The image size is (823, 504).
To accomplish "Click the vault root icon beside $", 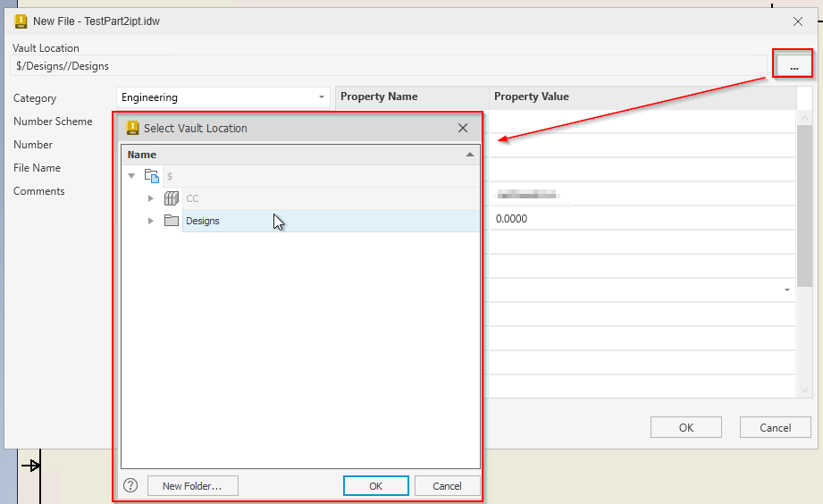I will 152,176.
